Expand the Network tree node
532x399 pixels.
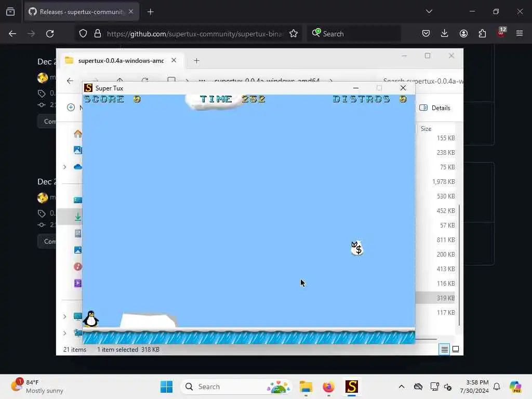[x=65, y=333]
